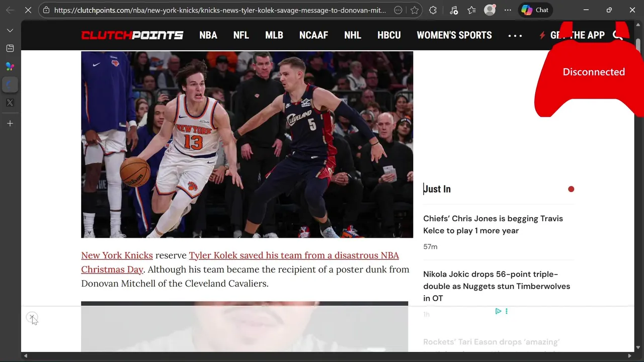Click the scroll down arrow

coord(638,347)
